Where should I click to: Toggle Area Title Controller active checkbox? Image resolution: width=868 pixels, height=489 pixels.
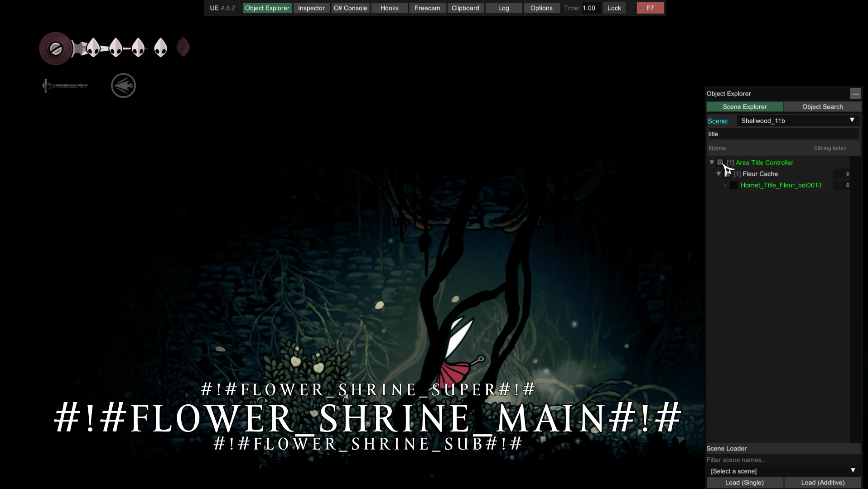pos(720,163)
